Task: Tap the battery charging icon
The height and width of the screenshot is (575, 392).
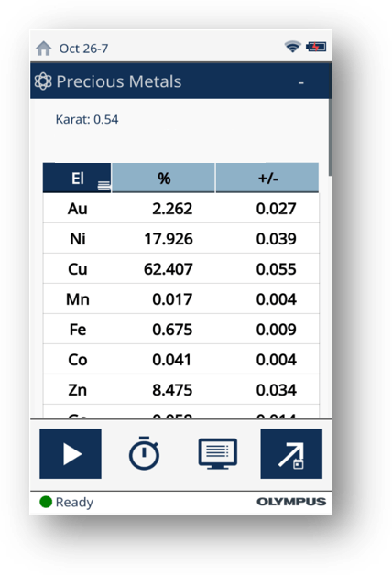Action: tap(316, 47)
